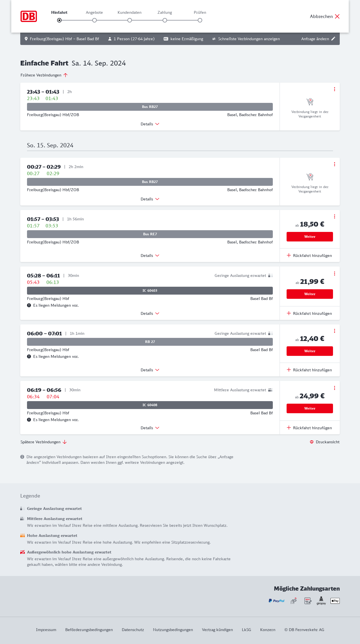This screenshot has height=644, width=360.
Task: Open three-dot menu for the 06:19 connection
Action: click(x=334, y=388)
